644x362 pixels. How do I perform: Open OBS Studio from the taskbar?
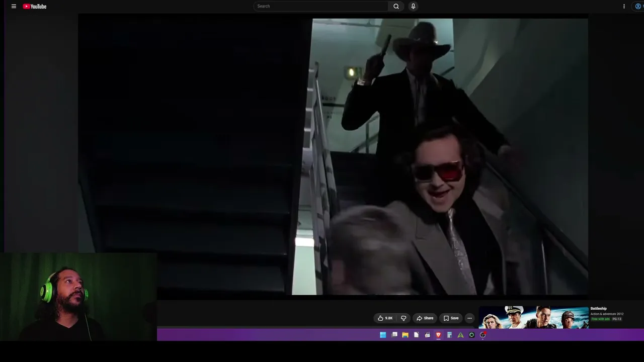click(482, 335)
